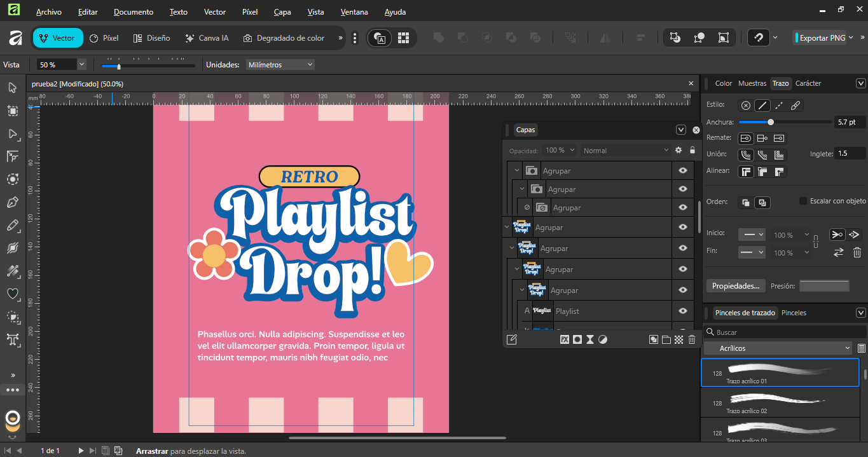
Task: Collapse the least-indented Playlist Drop Agrupar group
Action: (x=507, y=227)
